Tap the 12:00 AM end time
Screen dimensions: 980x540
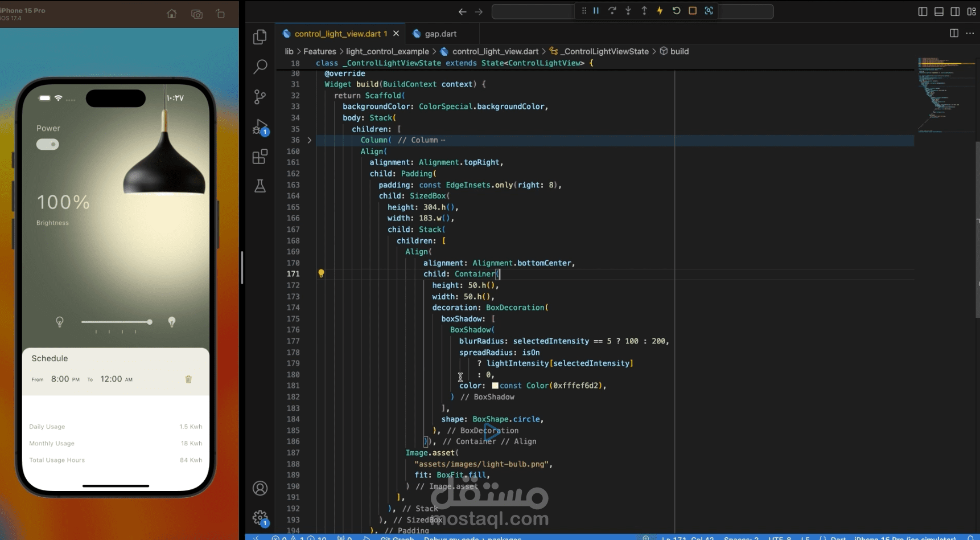tap(117, 379)
